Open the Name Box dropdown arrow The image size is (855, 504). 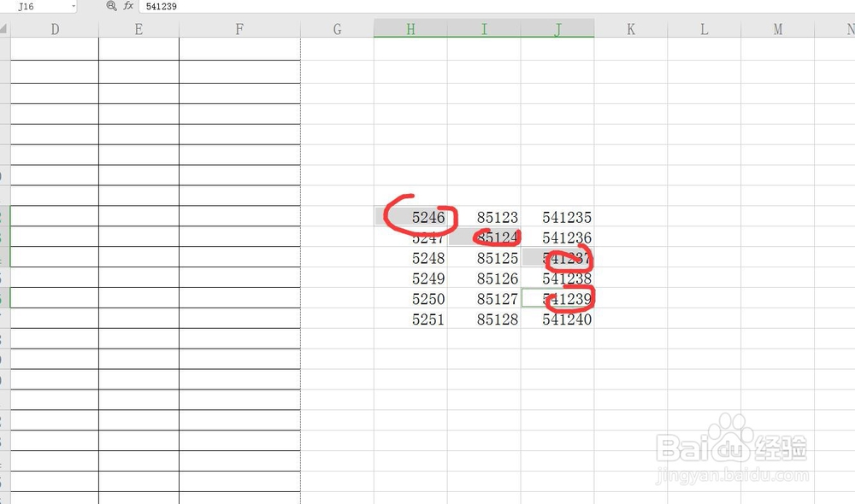click(x=73, y=6)
